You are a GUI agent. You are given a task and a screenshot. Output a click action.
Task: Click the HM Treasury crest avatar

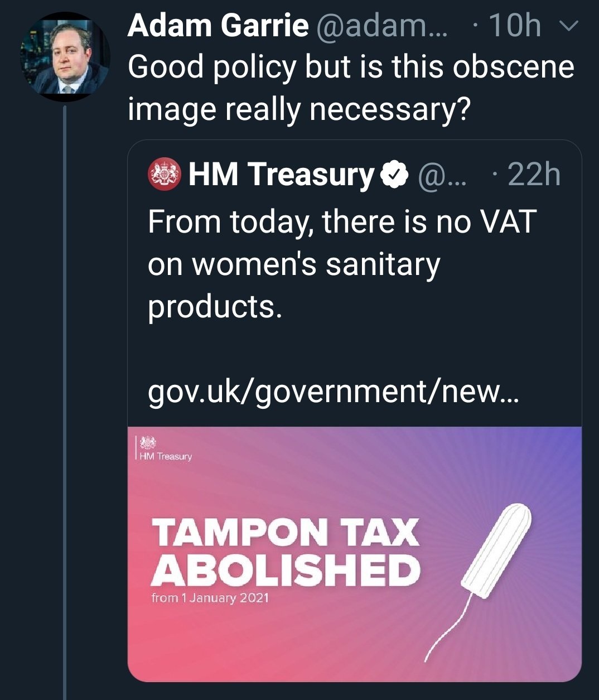pos(165,174)
